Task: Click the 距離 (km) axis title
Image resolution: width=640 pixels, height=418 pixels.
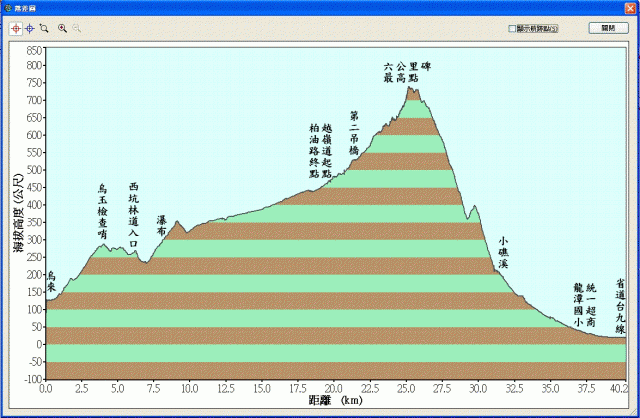Action: tap(336, 400)
